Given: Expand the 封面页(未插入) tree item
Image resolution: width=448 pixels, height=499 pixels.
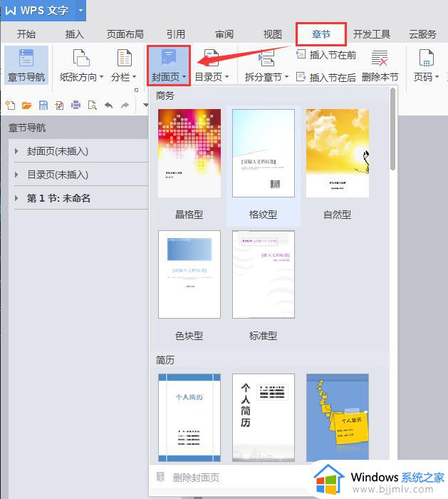Looking at the screenshot, I should 16,151.
